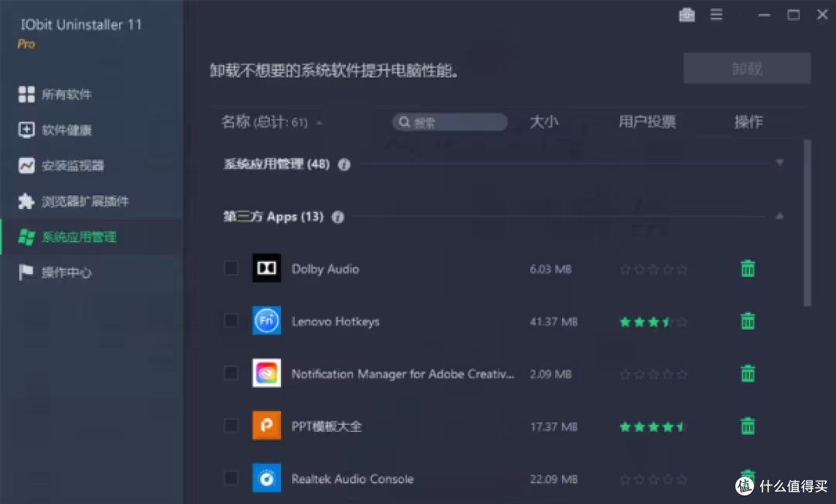Click the Lenovo Hotkeys Fn icon
Viewport: 836px width, 504px height.
[x=266, y=321]
